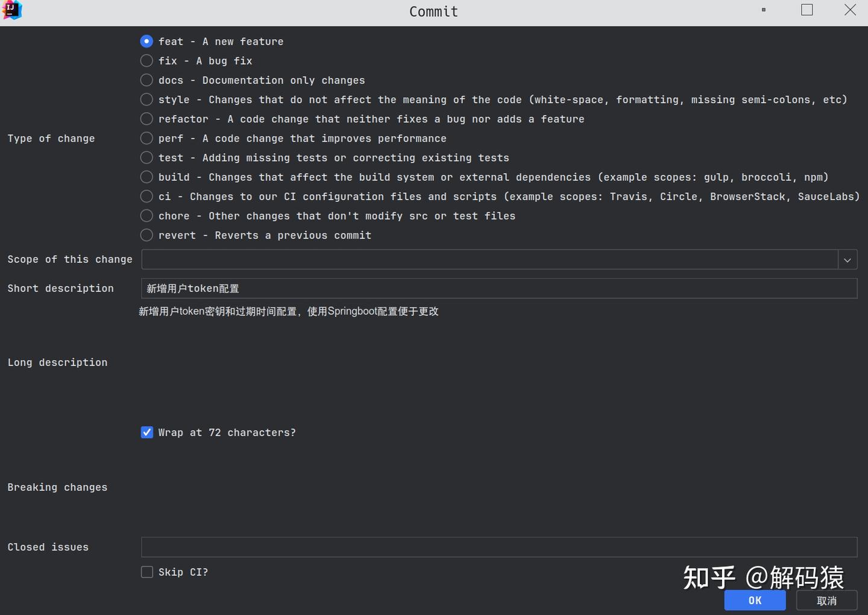Confirm the commit with OK button
Image resolution: width=868 pixels, height=615 pixels.
(x=755, y=601)
